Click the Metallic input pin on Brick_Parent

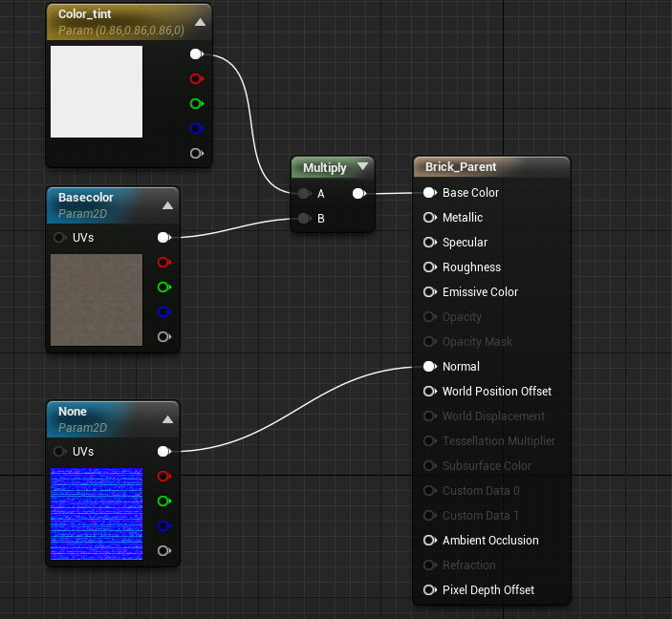tap(429, 218)
